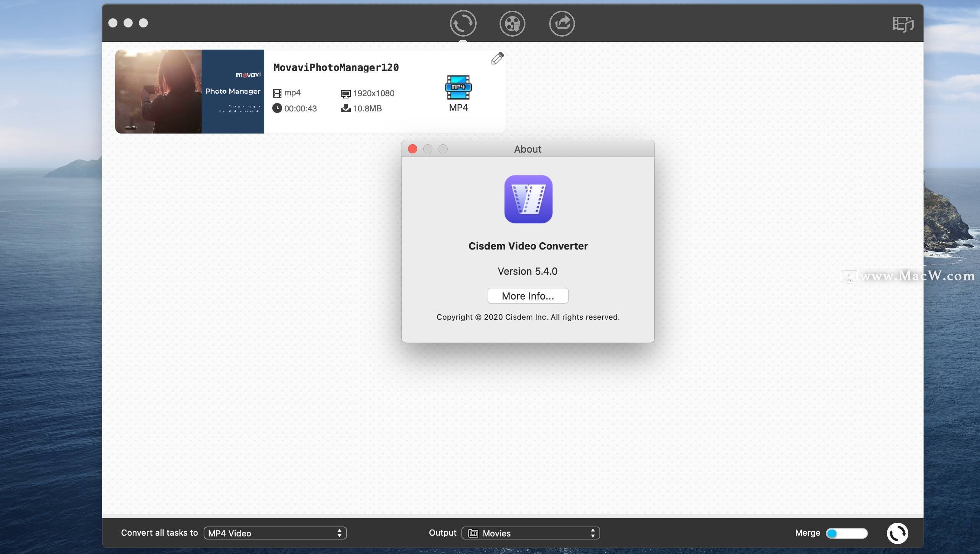980x554 pixels.
Task: Open the Share/Upload tab icon
Action: [562, 23]
